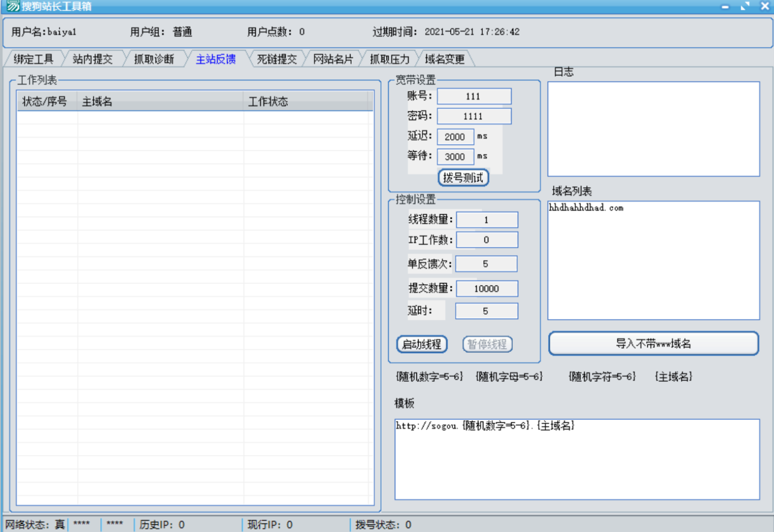This screenshot has height=532, width=774.
Task: Close the 搜狗站长工具箱 window
Action: pyautogui.click(x=765, y=6)
